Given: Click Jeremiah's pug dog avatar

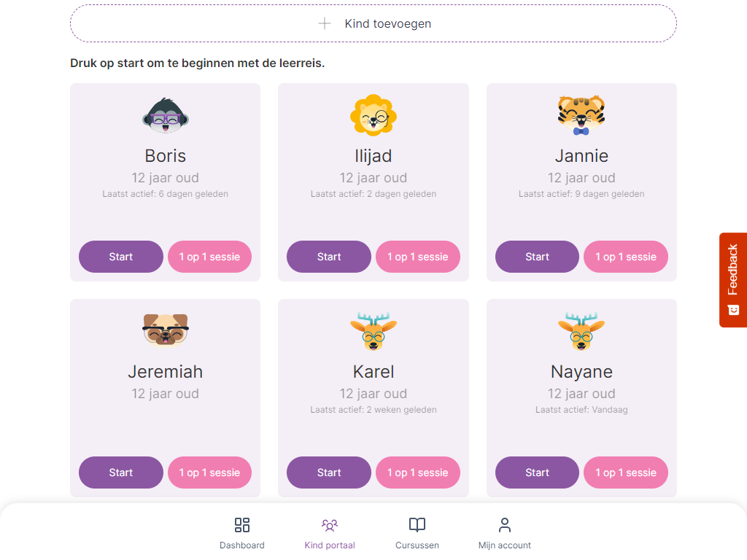Looking at the screenshot, I should tap(166, 330).
